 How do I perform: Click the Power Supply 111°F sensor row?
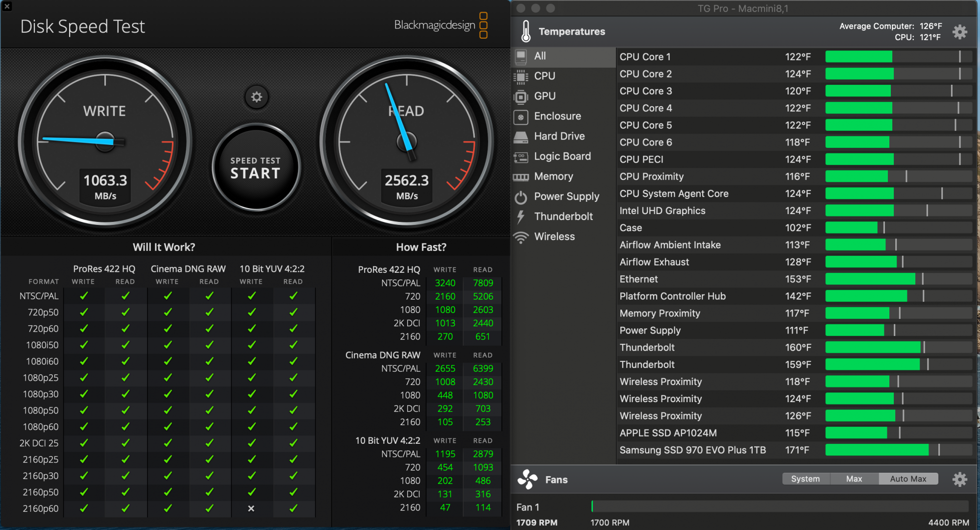pyautogui.click(x=795, y=331)
